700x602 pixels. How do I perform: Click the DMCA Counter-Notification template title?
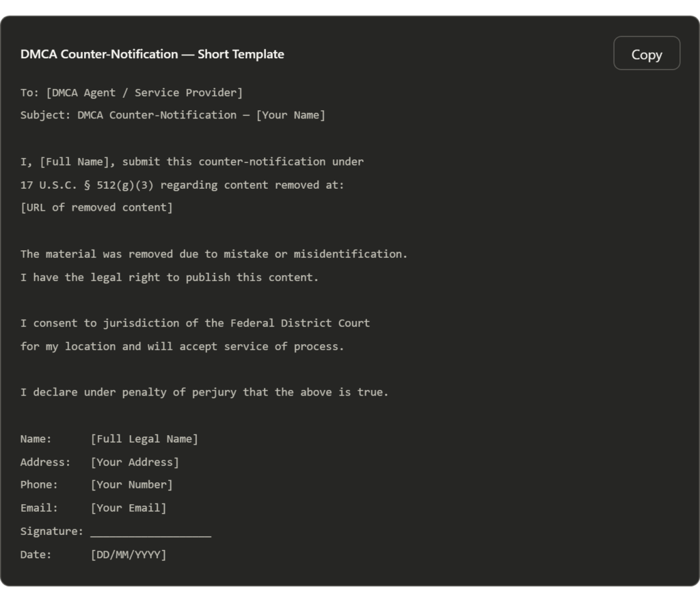coord(152,54)
